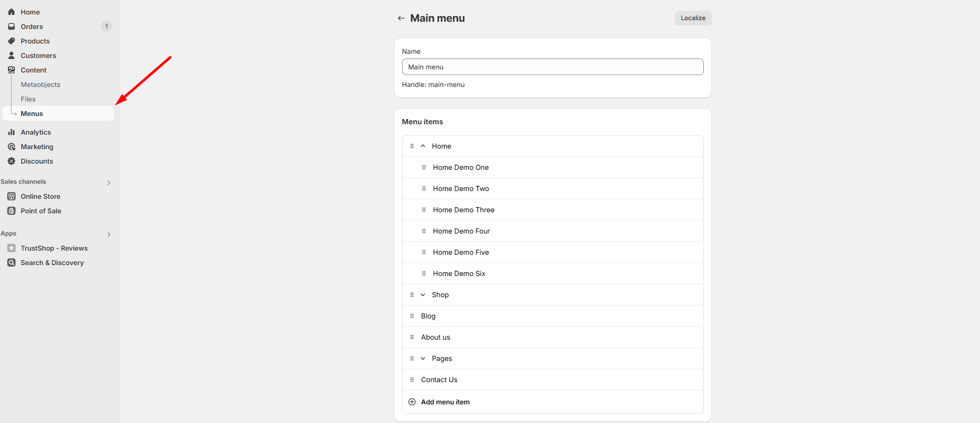Open Files under Content

(x=28, y=99)
